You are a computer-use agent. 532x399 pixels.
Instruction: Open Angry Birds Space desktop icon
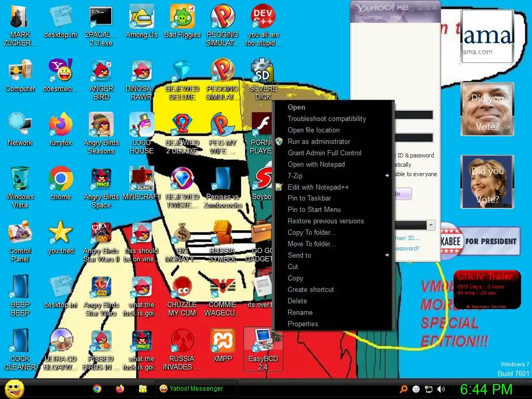(101, 187)
